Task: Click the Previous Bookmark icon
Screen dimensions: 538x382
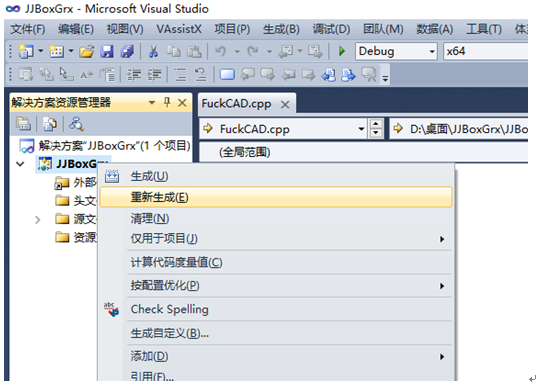Action: point(248,74)
